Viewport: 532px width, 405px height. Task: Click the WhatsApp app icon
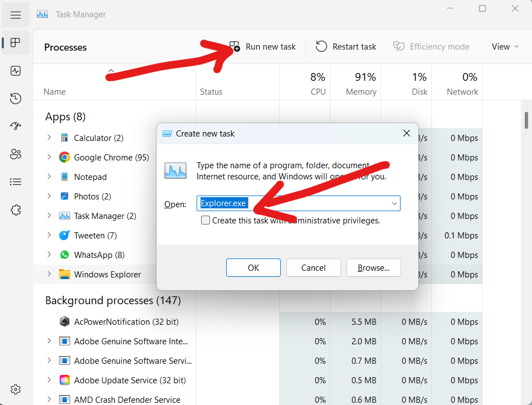[x=64, y=255]
